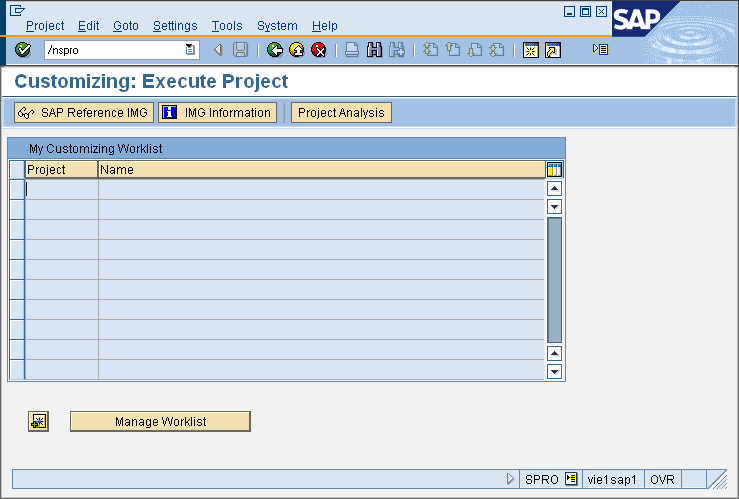Open the command field history dropdown

tap(190, 50)
